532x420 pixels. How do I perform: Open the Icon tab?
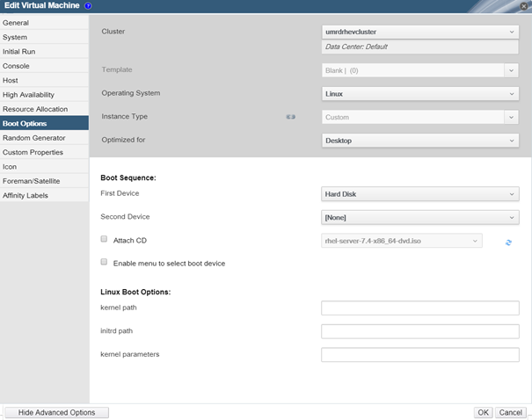45,167
